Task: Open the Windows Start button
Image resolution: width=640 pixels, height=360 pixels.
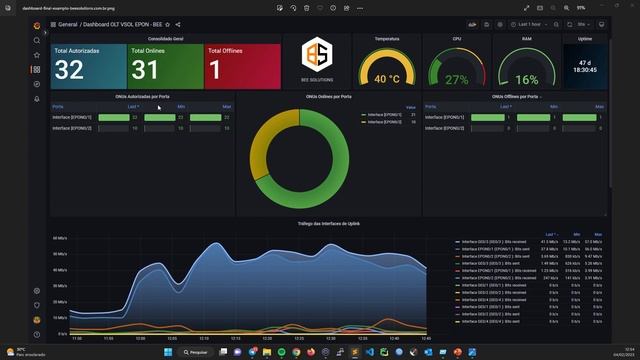Action: point(168,352)
